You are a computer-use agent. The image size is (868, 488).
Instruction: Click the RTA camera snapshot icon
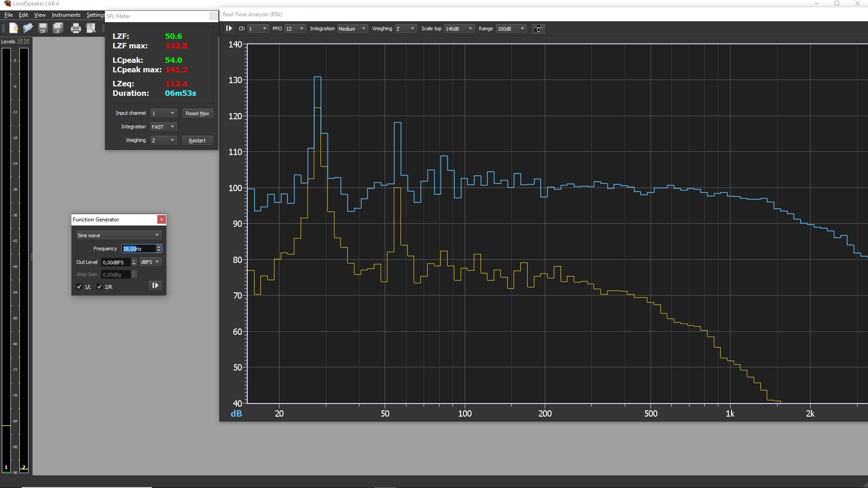tap(538, 29)
